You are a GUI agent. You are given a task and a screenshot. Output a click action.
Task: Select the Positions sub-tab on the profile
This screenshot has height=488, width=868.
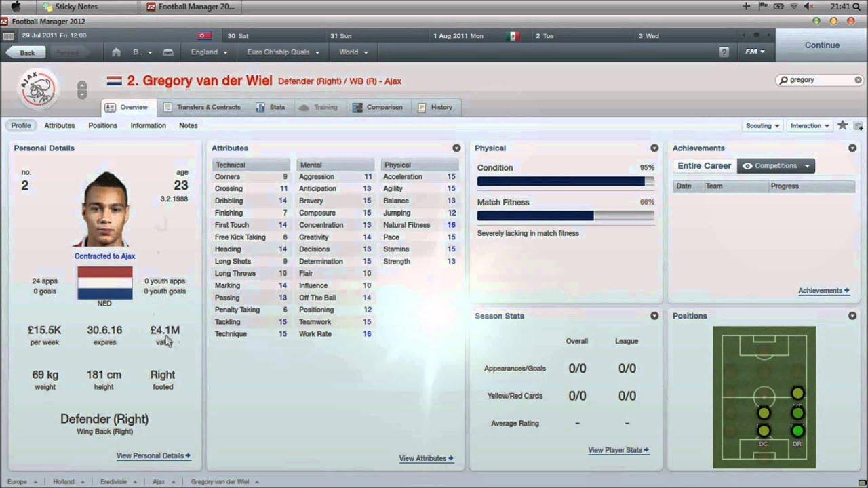tap(102, 125)
